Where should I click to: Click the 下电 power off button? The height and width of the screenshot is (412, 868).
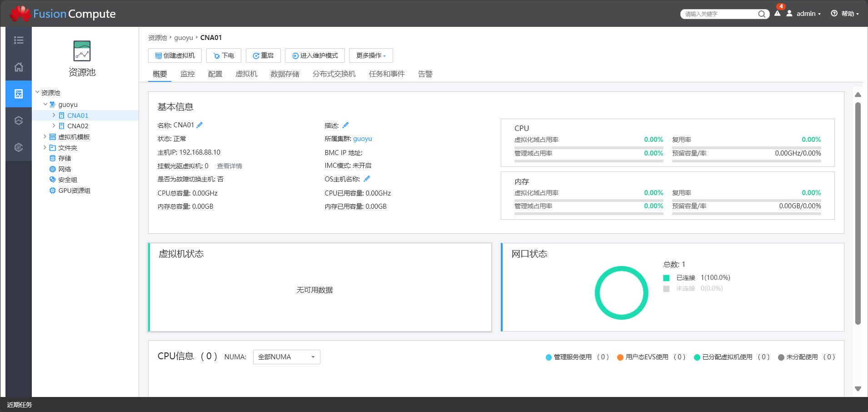(224, 55)
